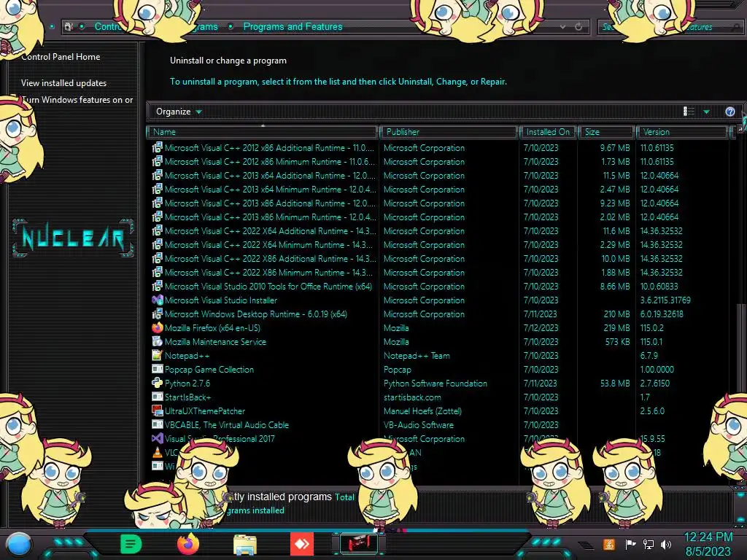Click the Python 2.7.6 icon
The height and width of the screenshot is (560, 747).
[158, 383]
